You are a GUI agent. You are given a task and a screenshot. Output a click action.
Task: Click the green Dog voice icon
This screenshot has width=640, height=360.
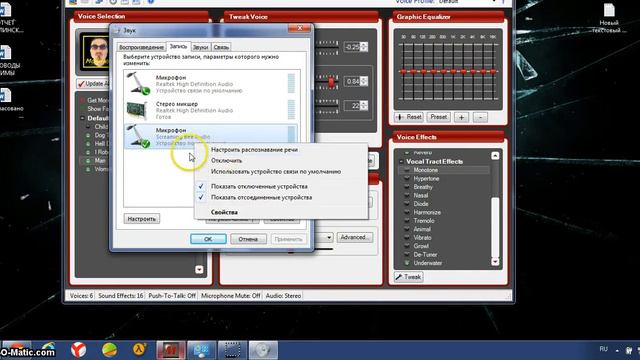pyautogui.click(x=88, y=135)
